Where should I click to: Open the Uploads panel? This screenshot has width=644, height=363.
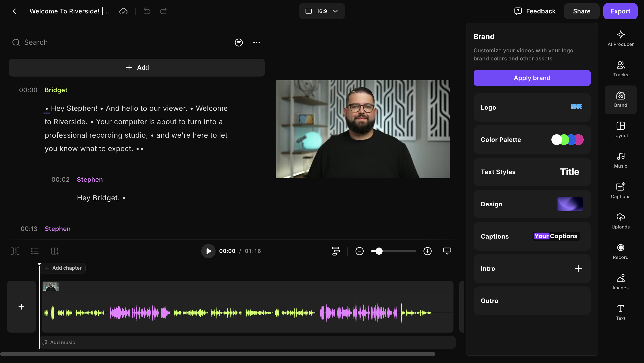click(x=620, y=221)
